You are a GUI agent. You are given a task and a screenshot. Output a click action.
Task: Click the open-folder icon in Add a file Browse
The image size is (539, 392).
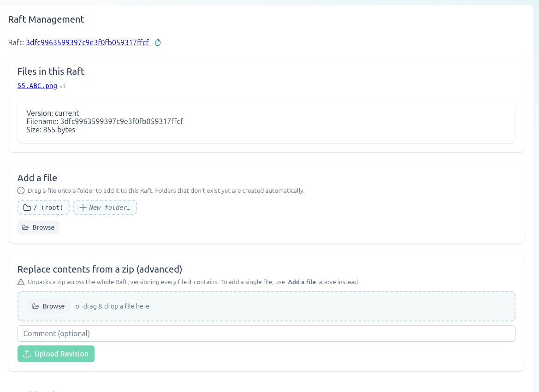point(25,227)
